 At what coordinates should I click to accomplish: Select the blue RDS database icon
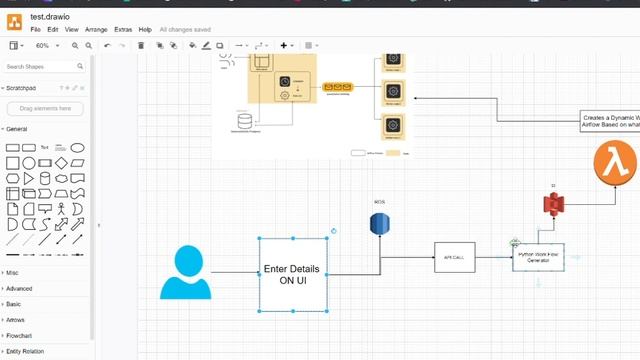[x=380, y=224]
